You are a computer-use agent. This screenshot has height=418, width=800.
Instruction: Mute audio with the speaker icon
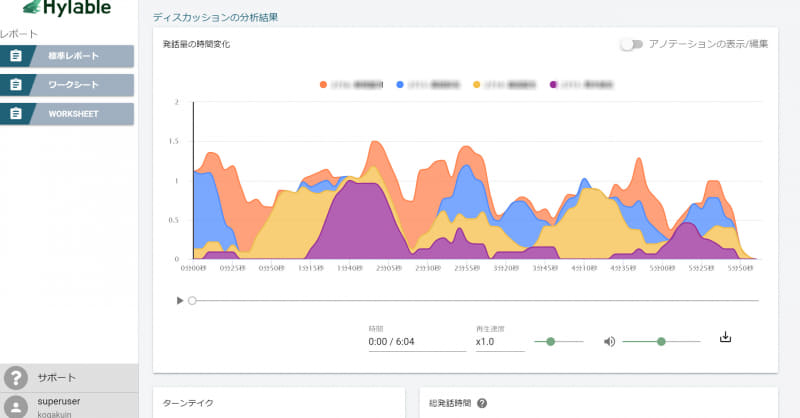[609, 341]
